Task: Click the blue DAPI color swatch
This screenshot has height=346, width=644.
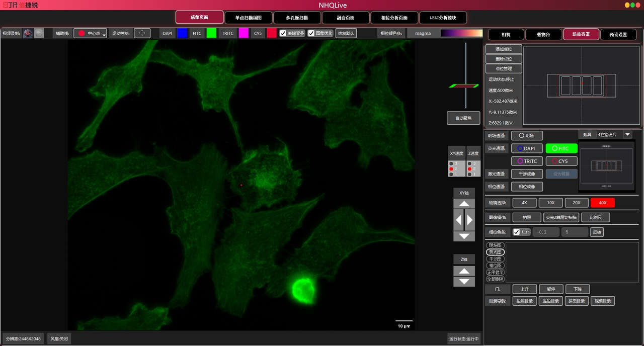Action: [182, 34]
